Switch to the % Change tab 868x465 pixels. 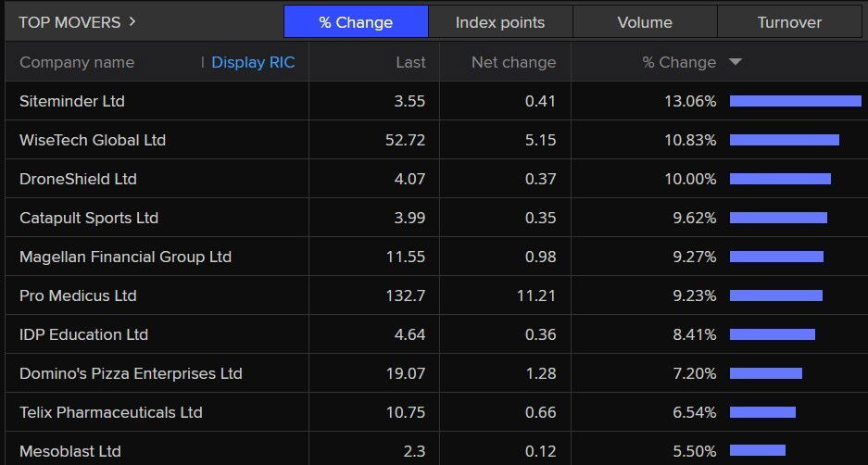[356, 22]
